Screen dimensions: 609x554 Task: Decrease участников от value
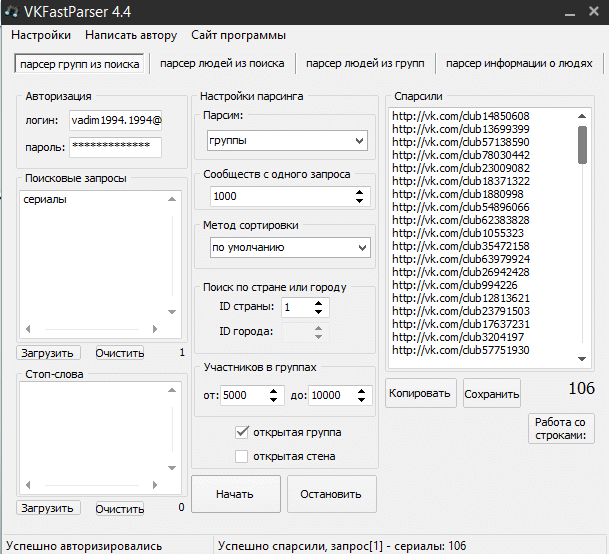[x=273, y=400]
